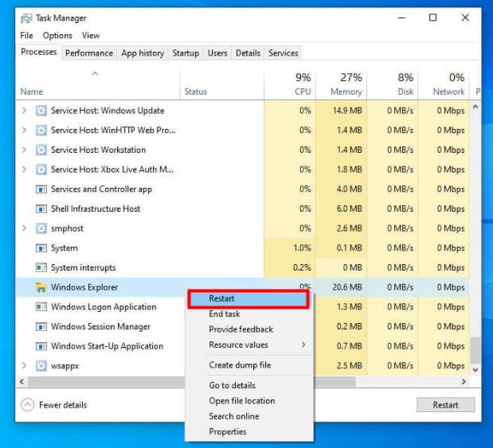Switch to the App history tab
Screen dimensions: 493x448
point(143,53)
